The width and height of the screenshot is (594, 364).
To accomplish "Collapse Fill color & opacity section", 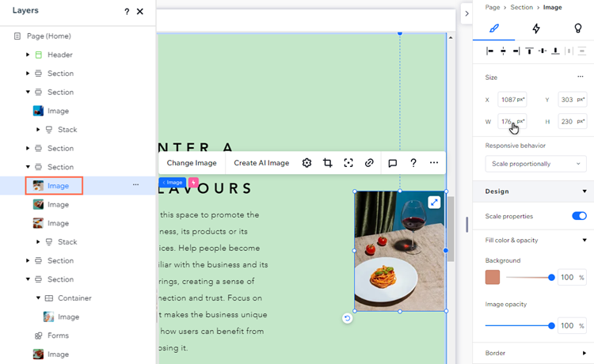I will [584, 241].
